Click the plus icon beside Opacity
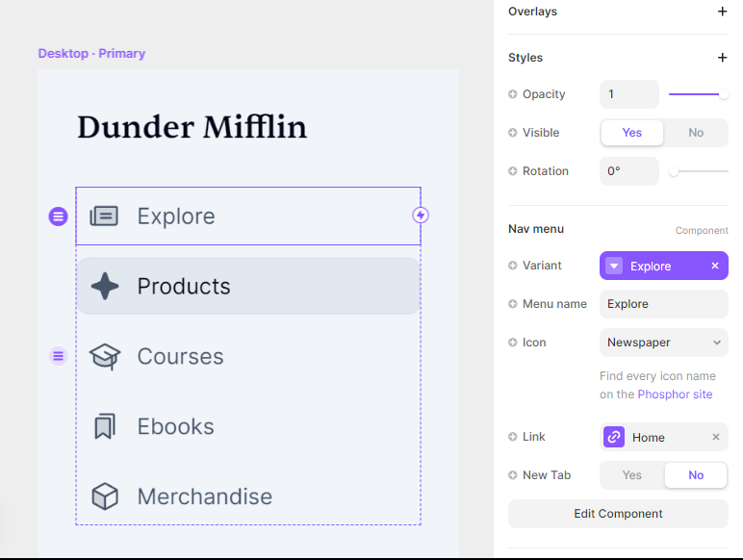The width and height of the screenshot is (743, 560). 512,94
